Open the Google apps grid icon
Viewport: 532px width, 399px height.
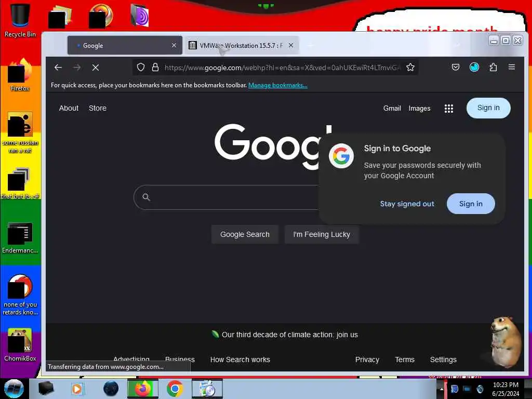[448, 108]
